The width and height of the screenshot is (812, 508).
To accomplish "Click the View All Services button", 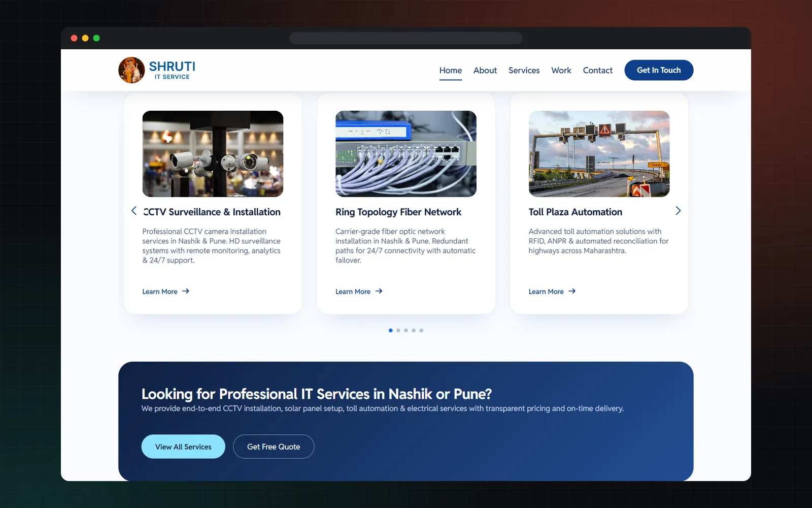I will coord(183,447).
